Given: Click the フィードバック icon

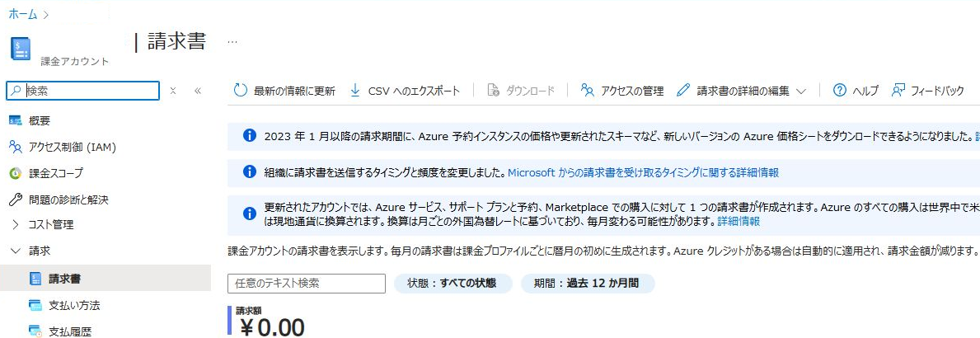Looking at the screenshot, I should (x=898, y=91).
